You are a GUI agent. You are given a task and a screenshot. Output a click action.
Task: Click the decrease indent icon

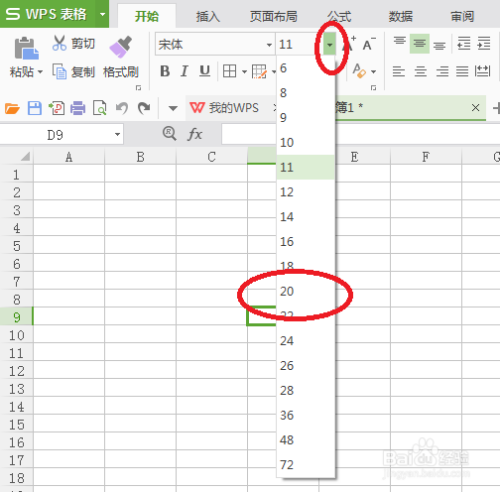[x=464, y=43]
